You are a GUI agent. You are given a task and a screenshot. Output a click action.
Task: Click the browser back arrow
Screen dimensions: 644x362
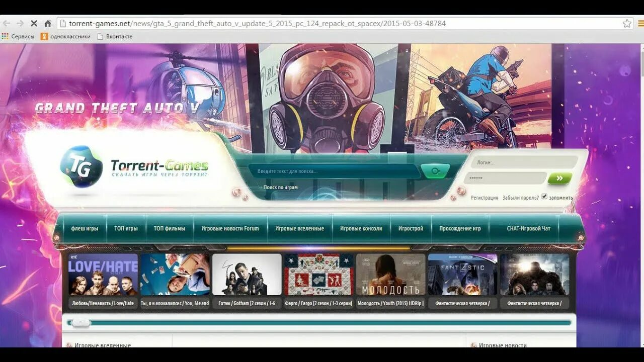click(x=6, y=23)
